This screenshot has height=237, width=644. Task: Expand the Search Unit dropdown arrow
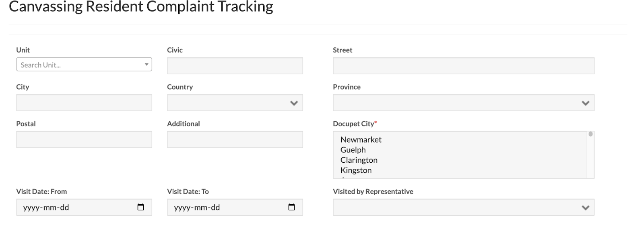(147, 64)
